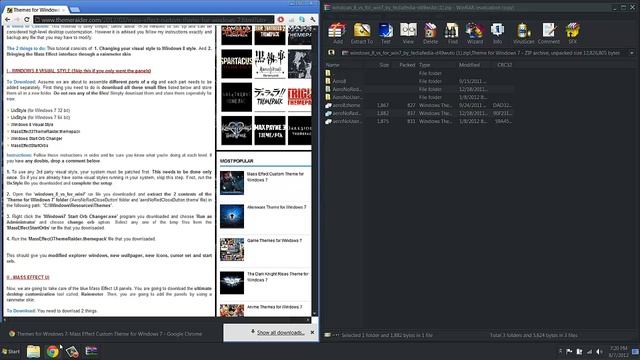Open the MassEffect3ThemeRaider.themepack link
The image size is (640, 360).
coord(45,131)
